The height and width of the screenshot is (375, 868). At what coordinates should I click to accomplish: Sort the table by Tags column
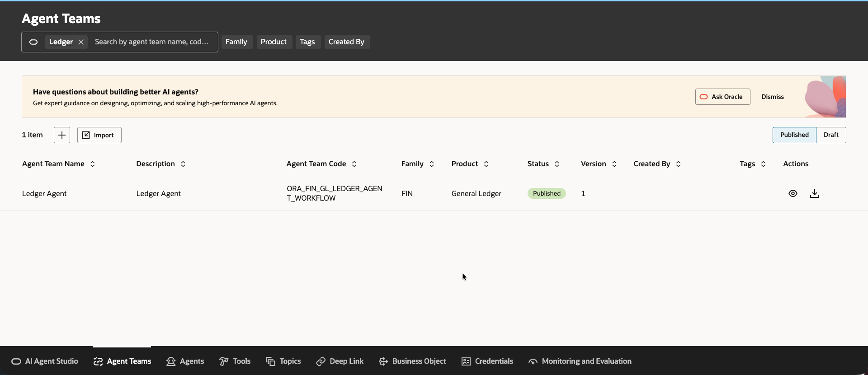[764, 164]
